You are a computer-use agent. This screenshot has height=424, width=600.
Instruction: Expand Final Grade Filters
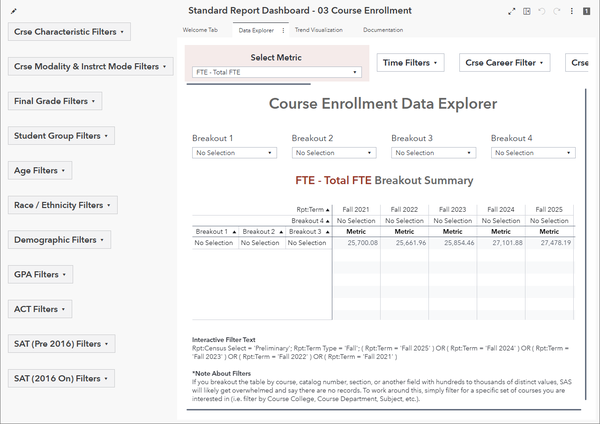(55, 101)
